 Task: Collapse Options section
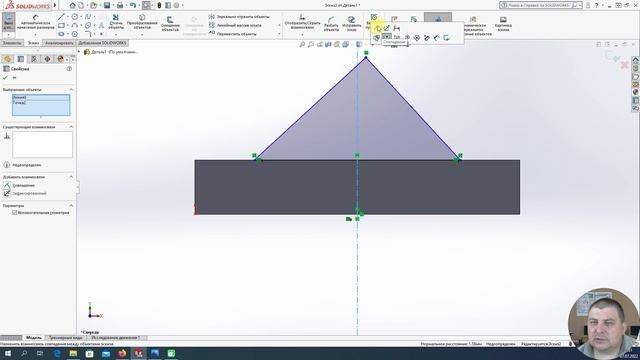[71, 205]
